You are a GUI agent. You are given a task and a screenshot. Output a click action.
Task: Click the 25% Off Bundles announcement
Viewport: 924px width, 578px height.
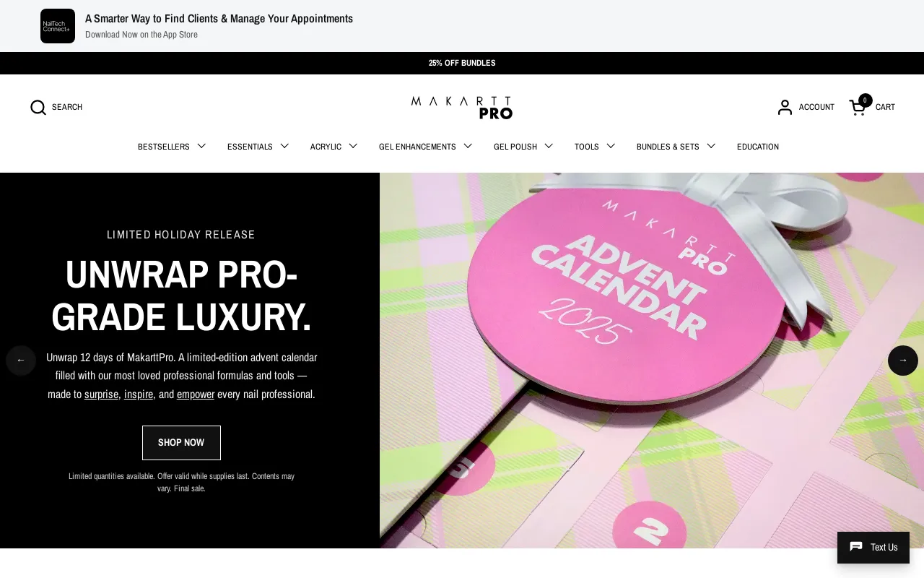coord(462,63)
